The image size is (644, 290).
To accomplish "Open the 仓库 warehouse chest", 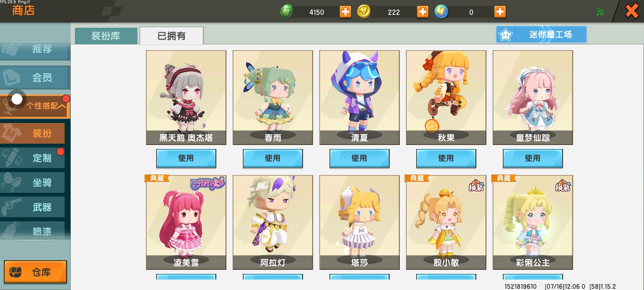I will tap(35, 272).
